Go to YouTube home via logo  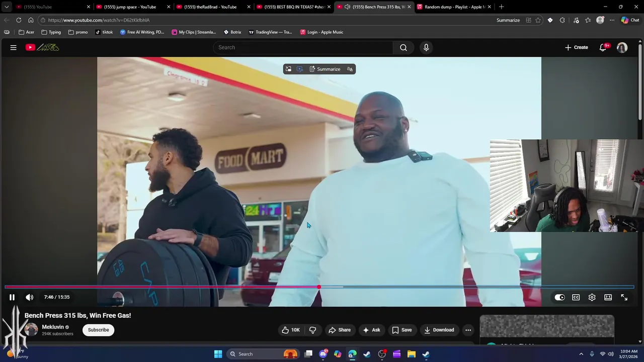point(42,47)
